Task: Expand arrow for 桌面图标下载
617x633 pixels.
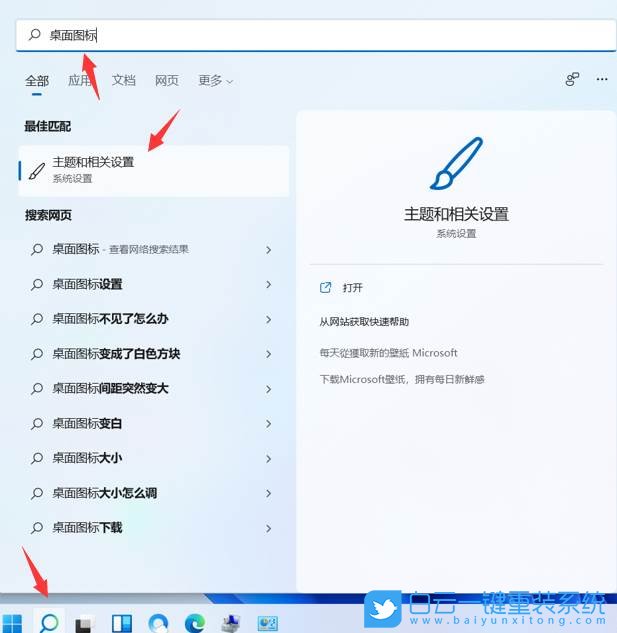Action: (269, 528)
